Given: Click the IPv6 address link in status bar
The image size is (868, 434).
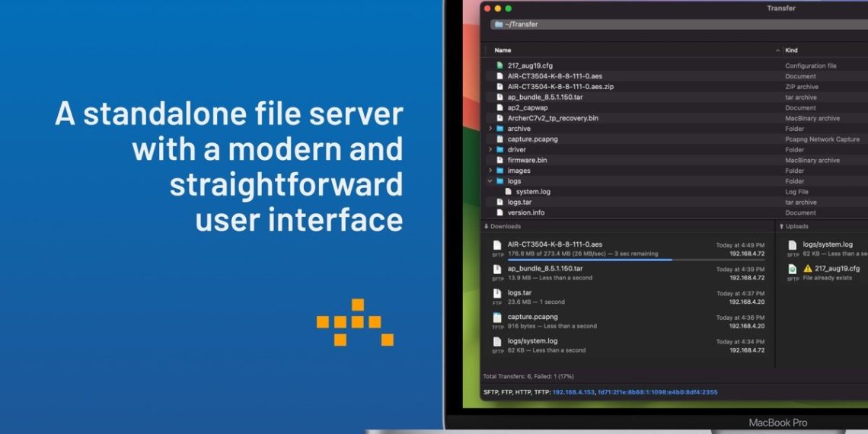Looking at the screenshot, I should point(657,392).
